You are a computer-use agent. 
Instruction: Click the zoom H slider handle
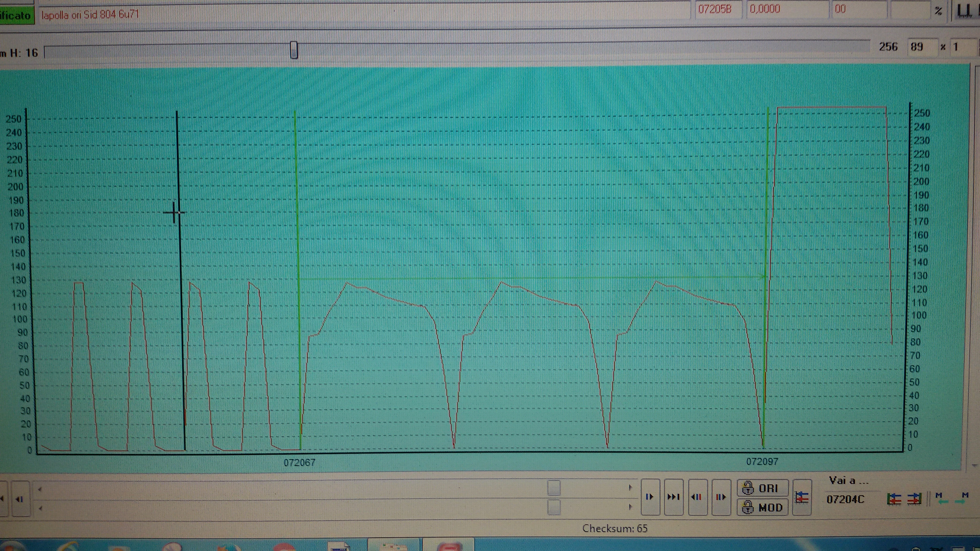pyautogui.click(x=294, y=50)
